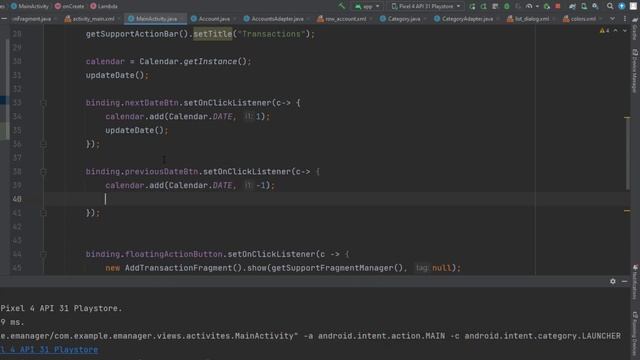Collapse the previousDateBtn lambda on line 38

click(43, 172)
